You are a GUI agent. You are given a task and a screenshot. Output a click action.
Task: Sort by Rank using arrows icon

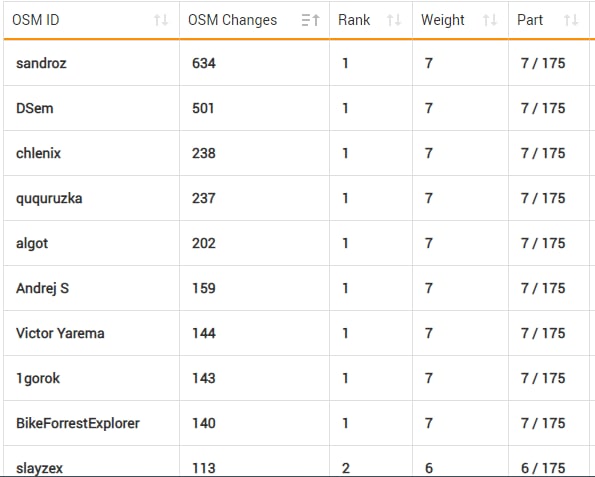[x=394, y=20]
